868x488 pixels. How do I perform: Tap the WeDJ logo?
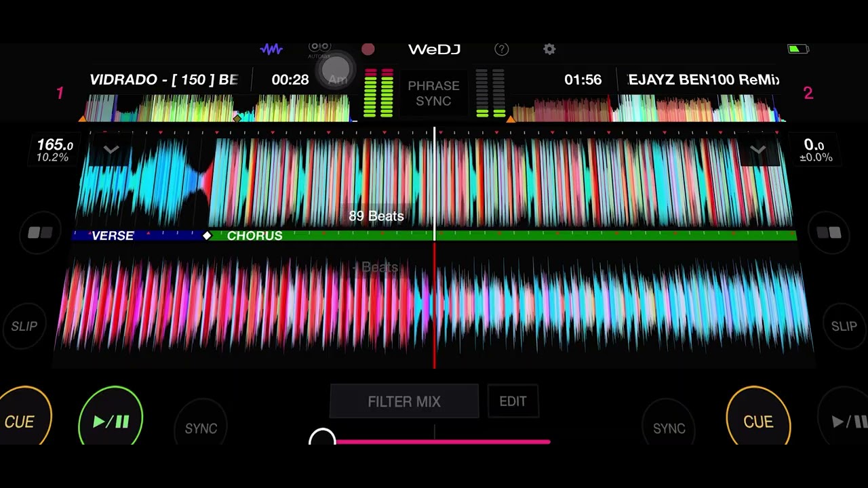click(x=434, y=49)
